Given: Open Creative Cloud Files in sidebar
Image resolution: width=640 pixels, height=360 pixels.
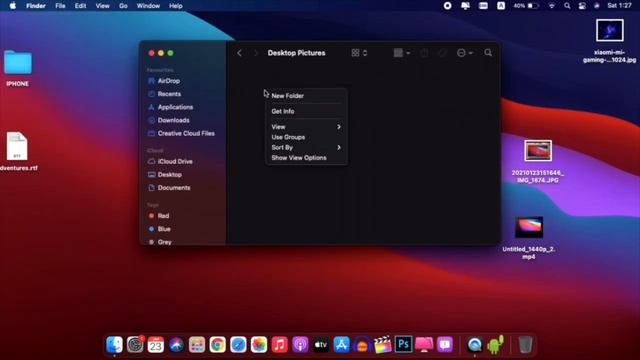Looking at the screenshot, I should tap(181, 133).
